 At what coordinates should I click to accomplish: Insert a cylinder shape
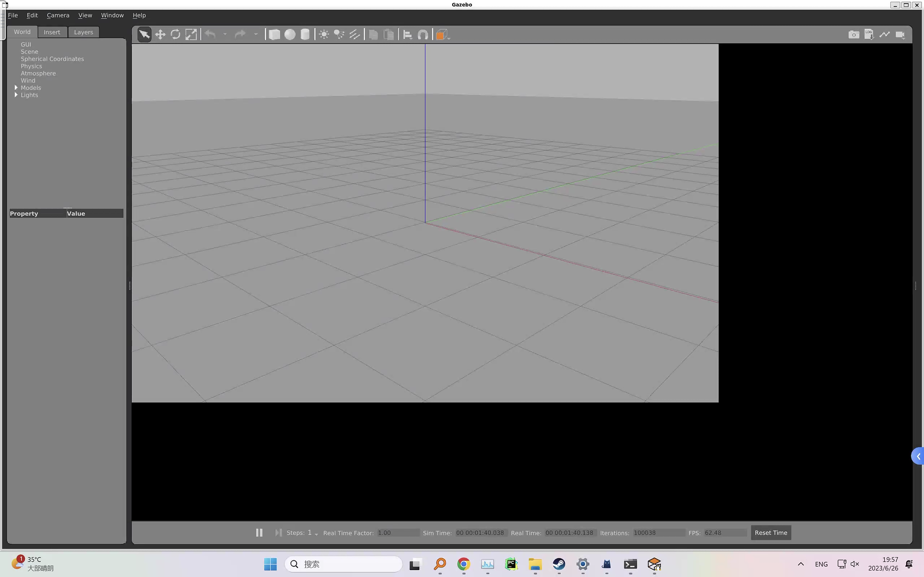click(305, 35)
